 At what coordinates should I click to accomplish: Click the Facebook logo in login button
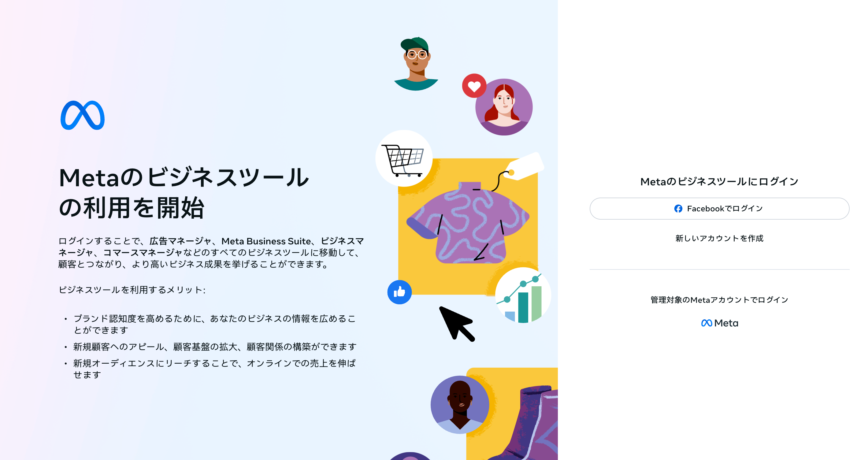point(678,209)
